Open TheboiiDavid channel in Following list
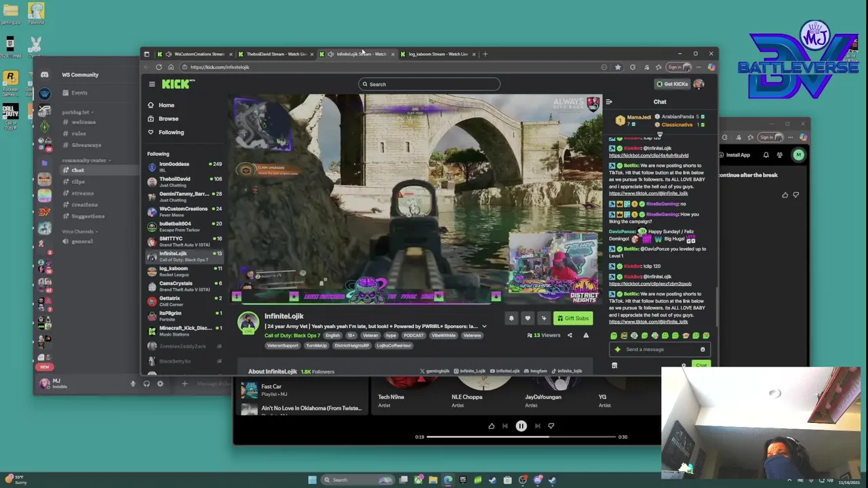The width and height of the screenshot is (868, 488). tap(184, 181)
